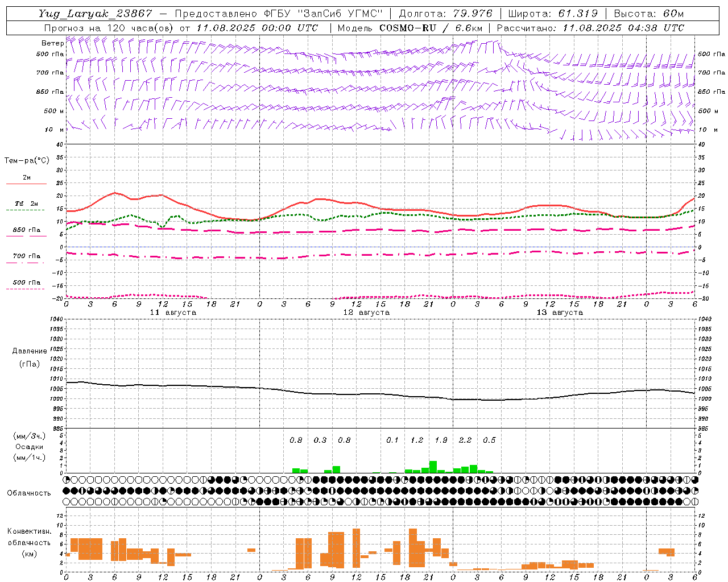Click the (мм/1ч.) unit label
This screenshot has width=728, height=582.
30,458
